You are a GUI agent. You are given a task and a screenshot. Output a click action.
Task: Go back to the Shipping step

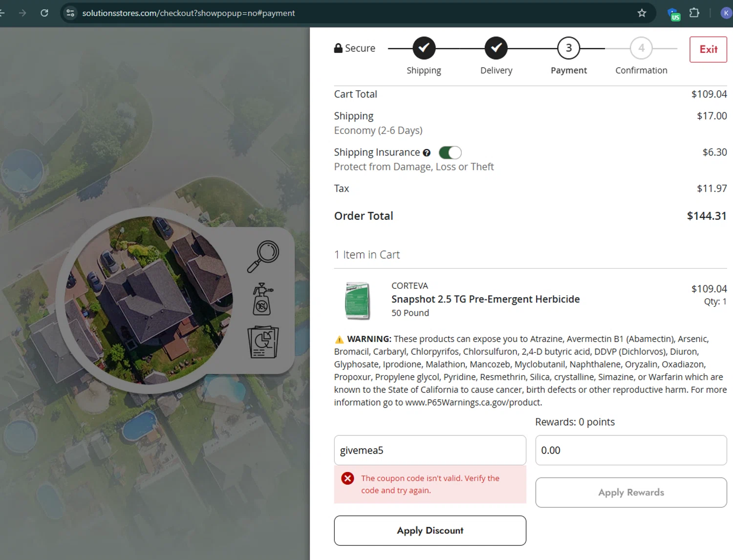(x=424, y=48)
